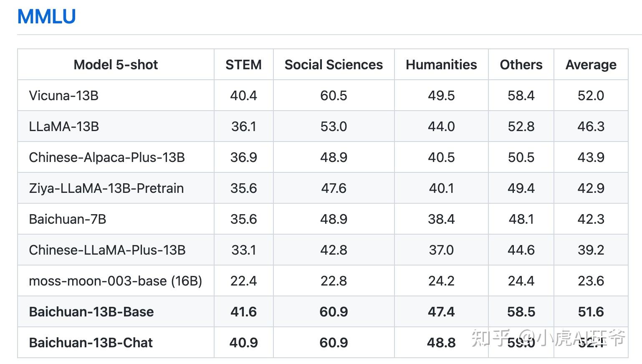
Task: Click the Chinese-LLaMA-Plus-13B model cell
Action: (x=107, y=250)
